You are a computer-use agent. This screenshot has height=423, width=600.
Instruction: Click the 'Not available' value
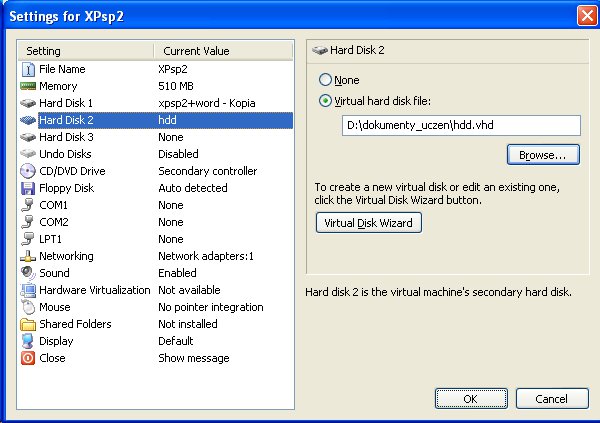[189, 290]
